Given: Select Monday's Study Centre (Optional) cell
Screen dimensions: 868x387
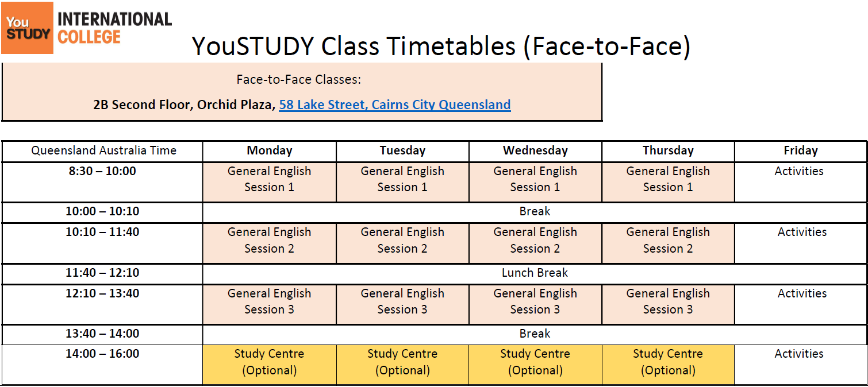Looking at the screenshot, I should pyautogui.click(x=269, y=362).
